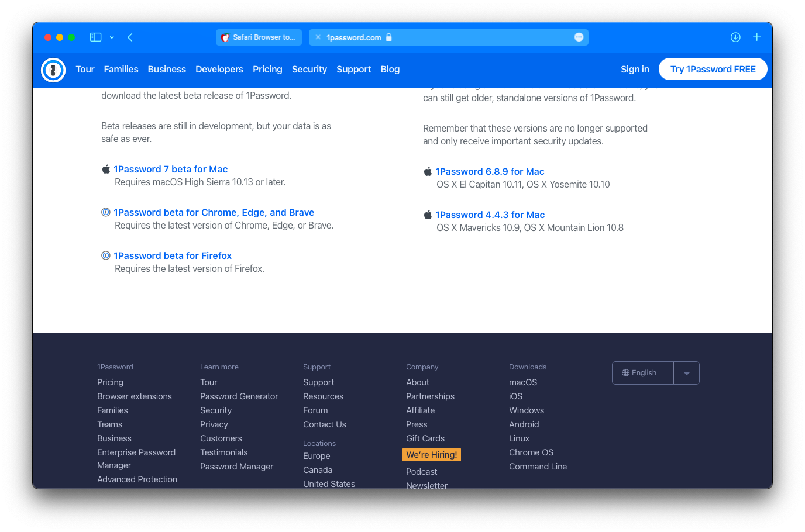Screen dimensions: 805x532
Task: Open the Safari downloads icon
Action: [x=735, y=37]
